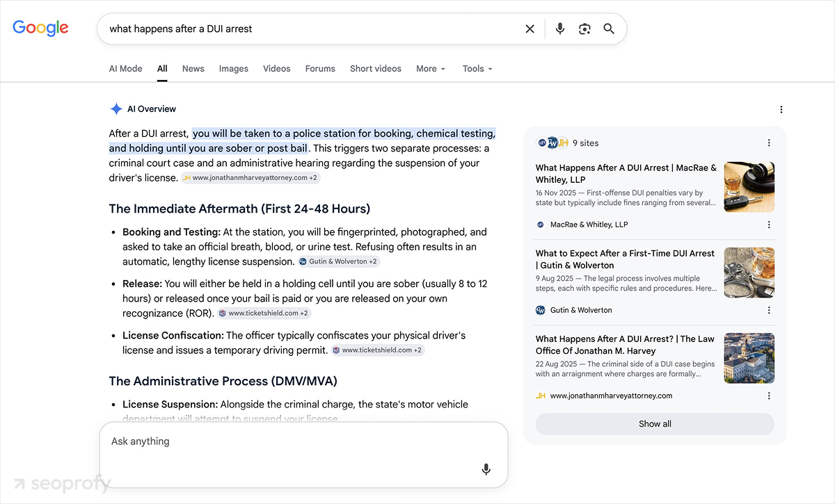Open the News tab

pyautogui.click(x=193, y=69)
